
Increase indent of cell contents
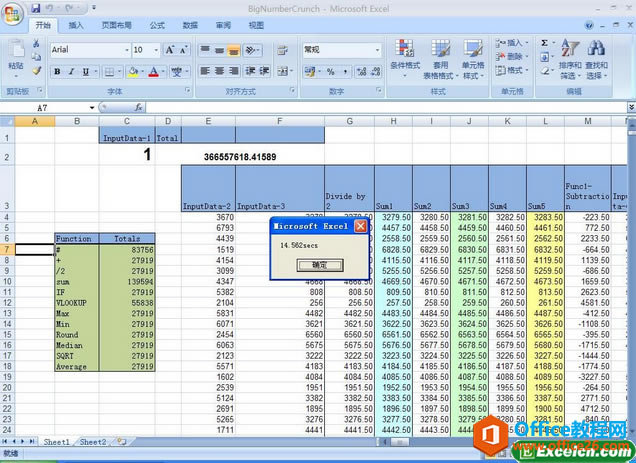(264, 71)
